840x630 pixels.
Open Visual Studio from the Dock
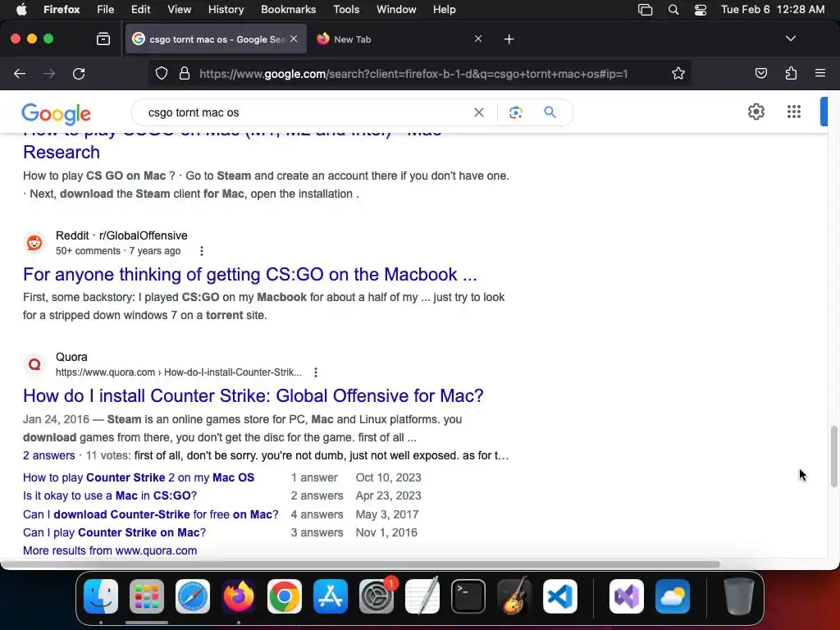[626, 596]
